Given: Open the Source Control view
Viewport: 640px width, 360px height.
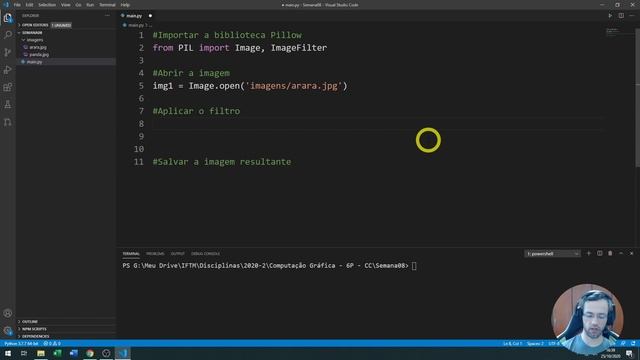Looking at the screenshot, I should (8, 52).
